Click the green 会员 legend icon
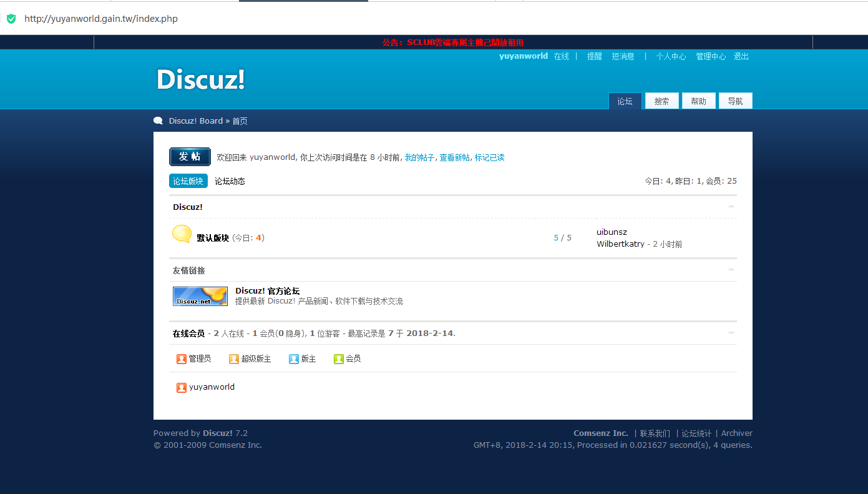This screenshot has height=494, width=868. [x=339, y=359]
